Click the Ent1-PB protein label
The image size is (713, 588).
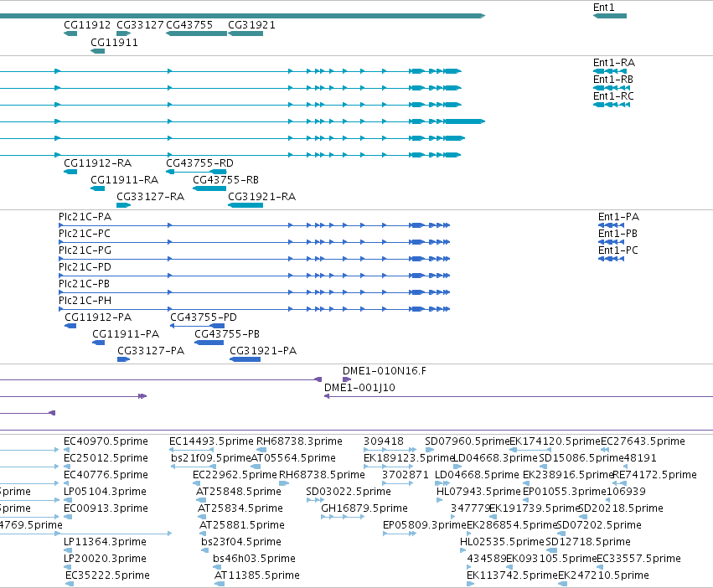[617, 234]
